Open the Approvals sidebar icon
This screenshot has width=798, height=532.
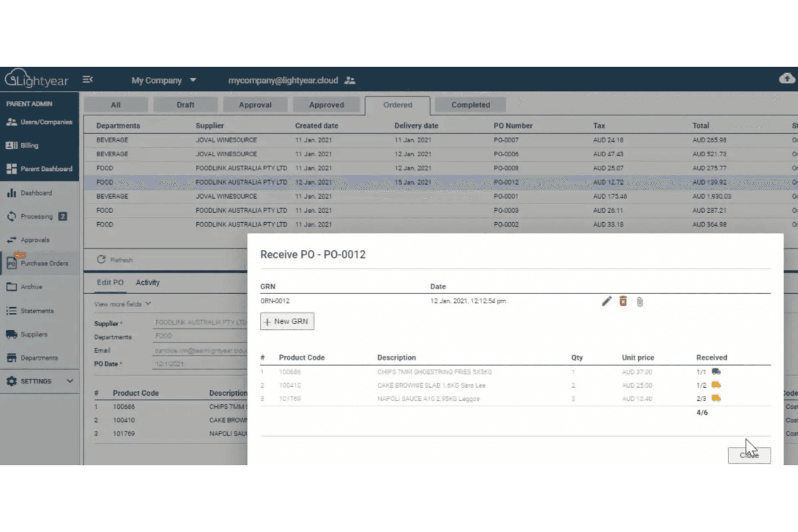click(x=11, y=240)
